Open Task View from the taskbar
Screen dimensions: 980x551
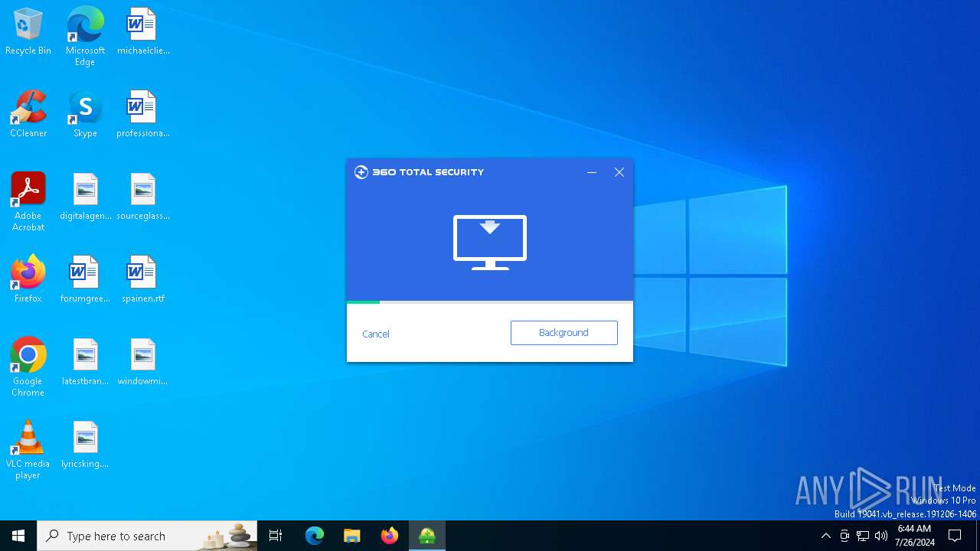click(276, 536)
